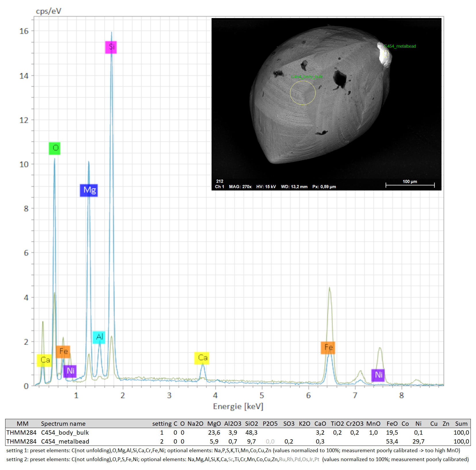
Task: Click the cps/eV axis label
Action: pyautogui.click(x=48, y=11)
